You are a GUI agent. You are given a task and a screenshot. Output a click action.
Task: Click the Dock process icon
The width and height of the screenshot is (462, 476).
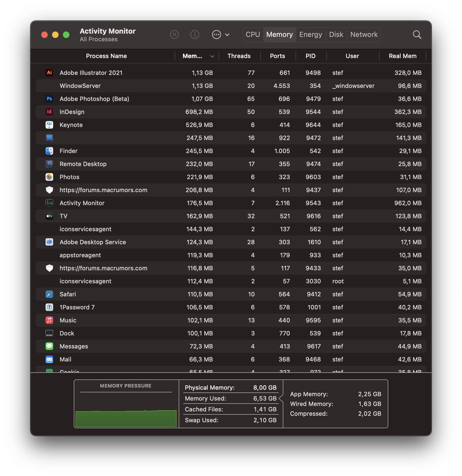point(49,333)
